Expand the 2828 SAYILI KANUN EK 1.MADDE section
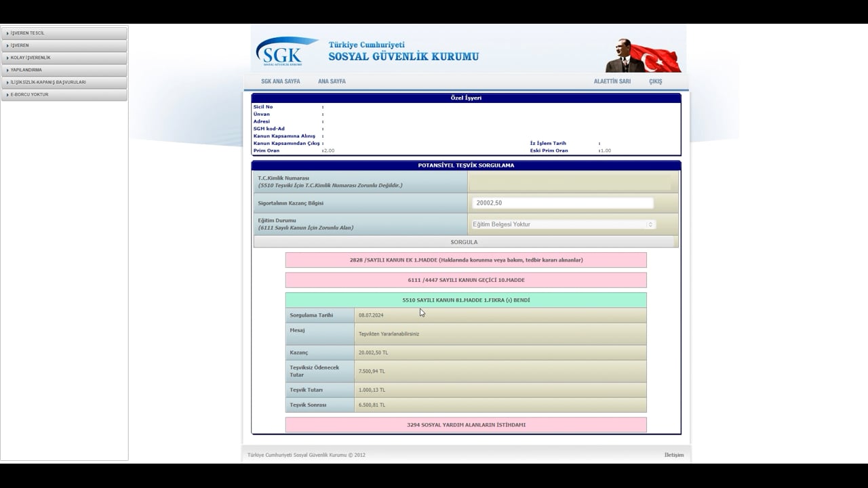This screenshot has height=488, width=868. [x=466, y=260]
